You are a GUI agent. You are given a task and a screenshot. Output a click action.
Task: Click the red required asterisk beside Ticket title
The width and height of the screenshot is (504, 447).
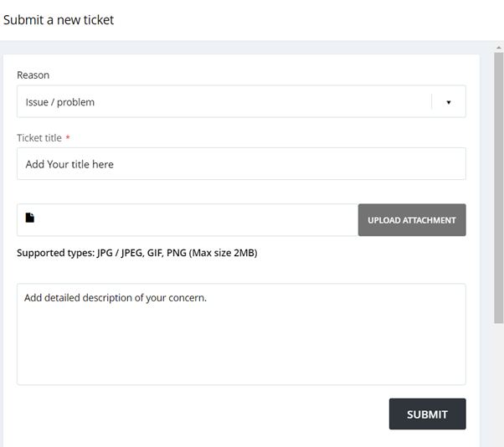tap(68, 138)
